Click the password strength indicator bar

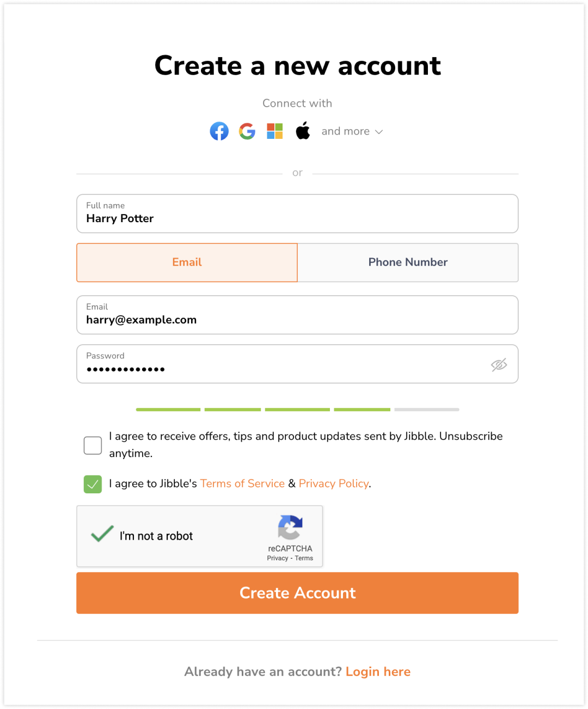coord(297,409)
